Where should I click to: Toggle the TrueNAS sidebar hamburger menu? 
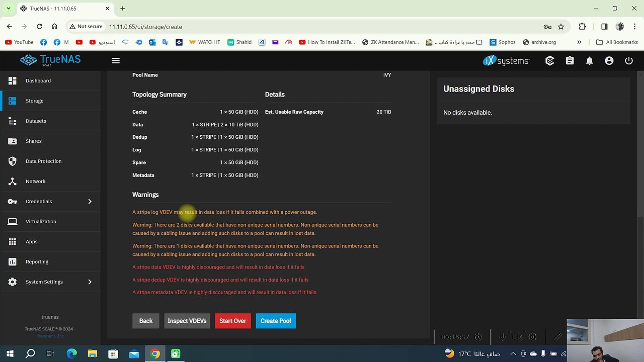[x=116, y=61]
